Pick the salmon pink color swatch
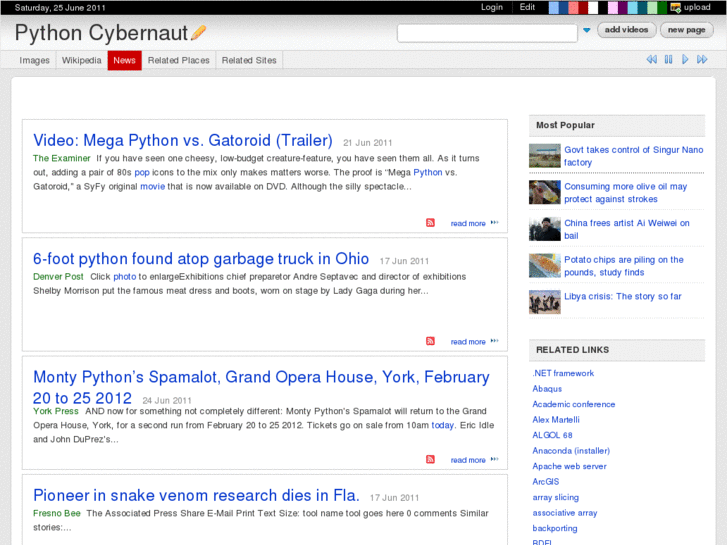This screenshot has width=727, height=545. click(573, 8)
